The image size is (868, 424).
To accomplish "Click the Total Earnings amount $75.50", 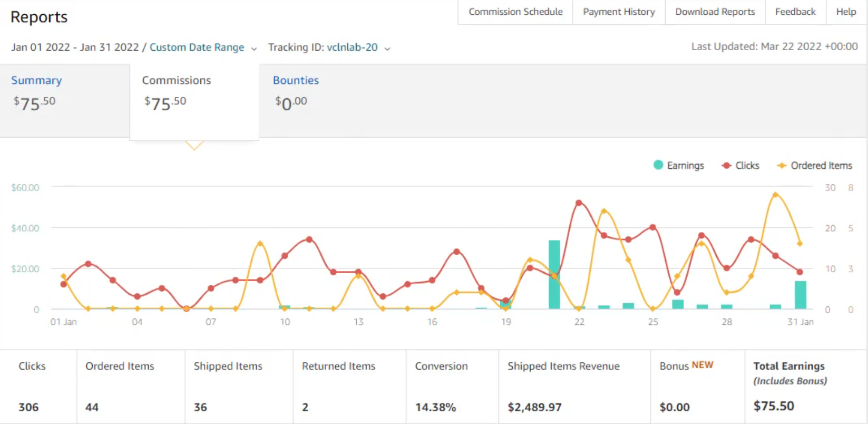I will point(774,406).
